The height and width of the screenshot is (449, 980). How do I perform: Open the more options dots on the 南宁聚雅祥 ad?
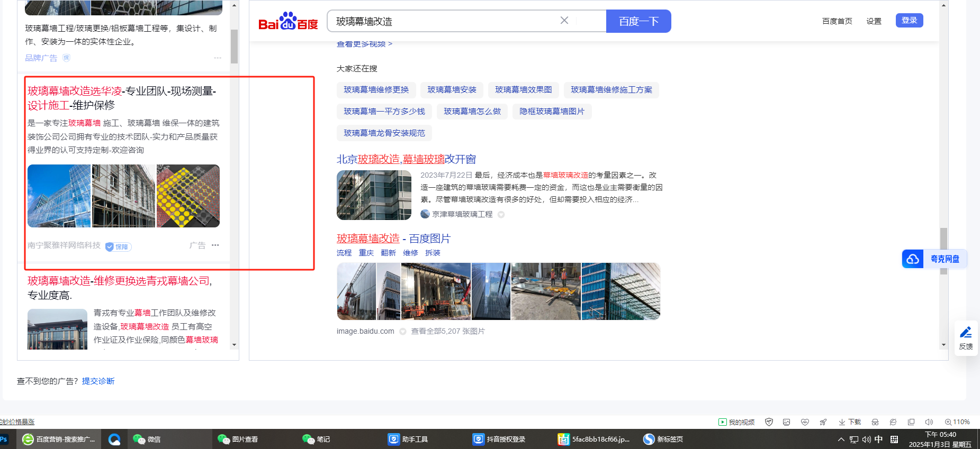215,245
